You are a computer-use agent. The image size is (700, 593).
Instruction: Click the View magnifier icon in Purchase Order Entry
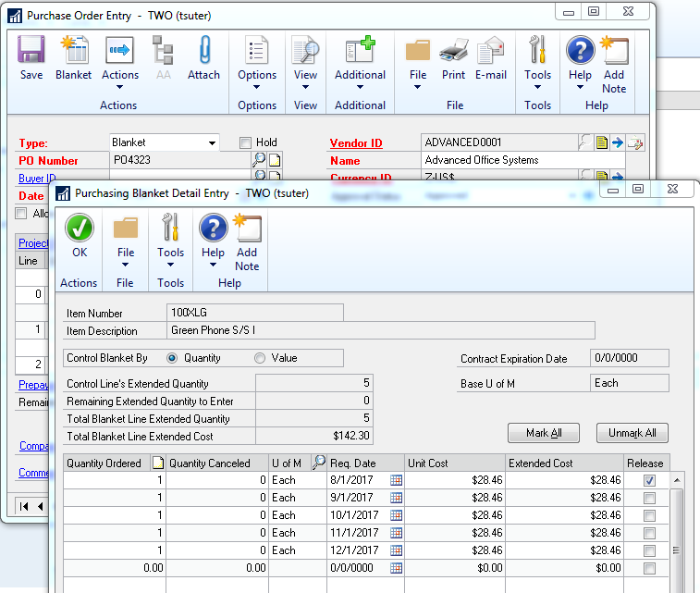[x=305, y=50]
